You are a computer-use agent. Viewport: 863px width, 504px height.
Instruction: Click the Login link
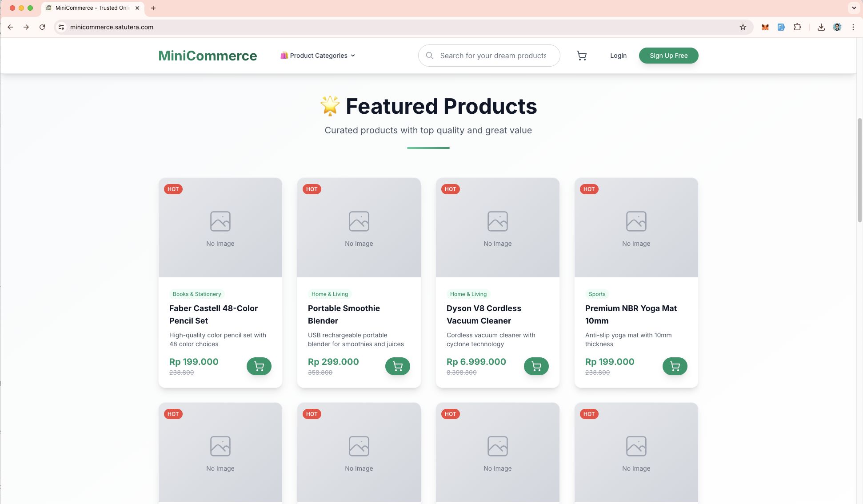(618, 56)
